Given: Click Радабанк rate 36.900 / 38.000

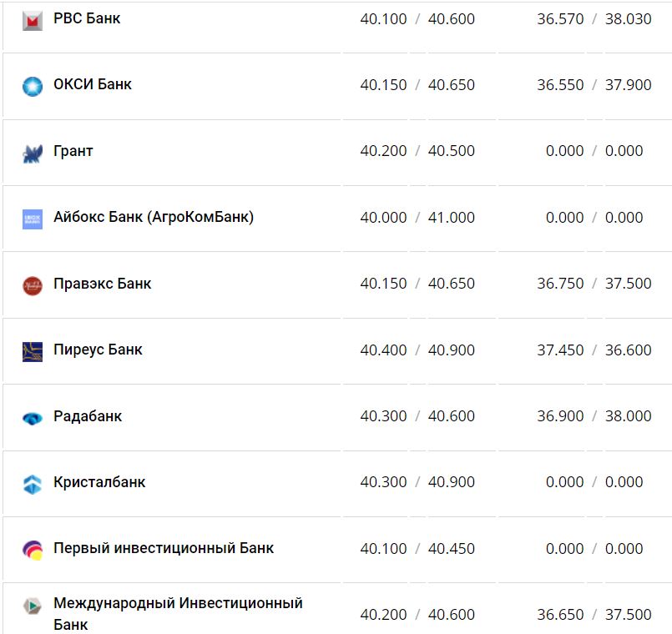Looking at the screenshot, I should (594, 416).
